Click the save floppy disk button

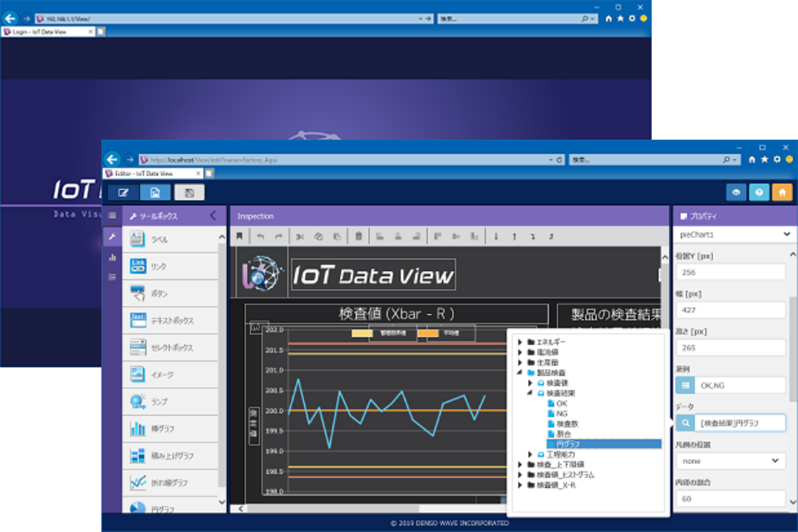point(190,192)
